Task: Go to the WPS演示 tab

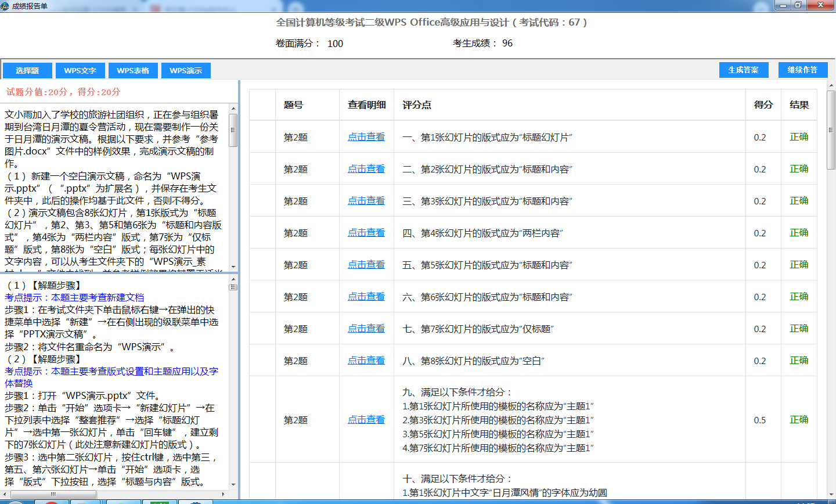Action: point(186,71)
